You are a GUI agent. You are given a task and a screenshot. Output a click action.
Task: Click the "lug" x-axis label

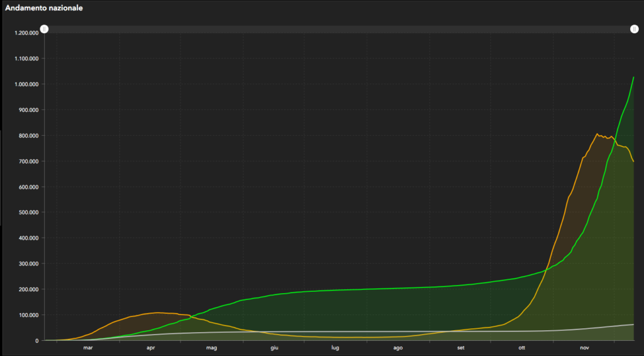click(335, 347)
